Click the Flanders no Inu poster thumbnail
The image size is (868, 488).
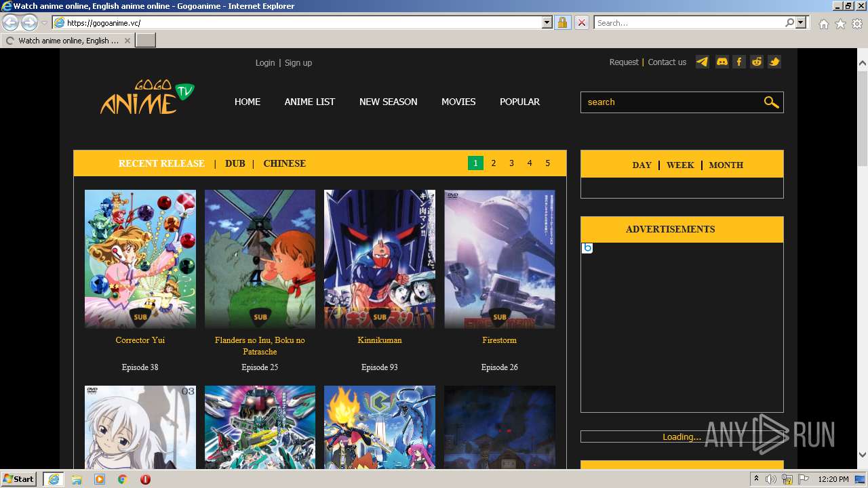click(260, 259)
